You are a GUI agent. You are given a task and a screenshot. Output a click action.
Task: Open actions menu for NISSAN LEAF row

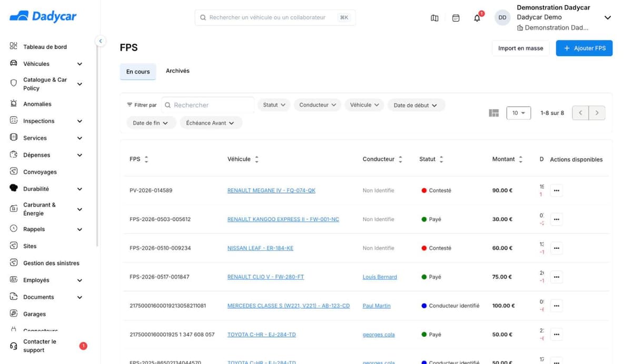coord(556,248)
